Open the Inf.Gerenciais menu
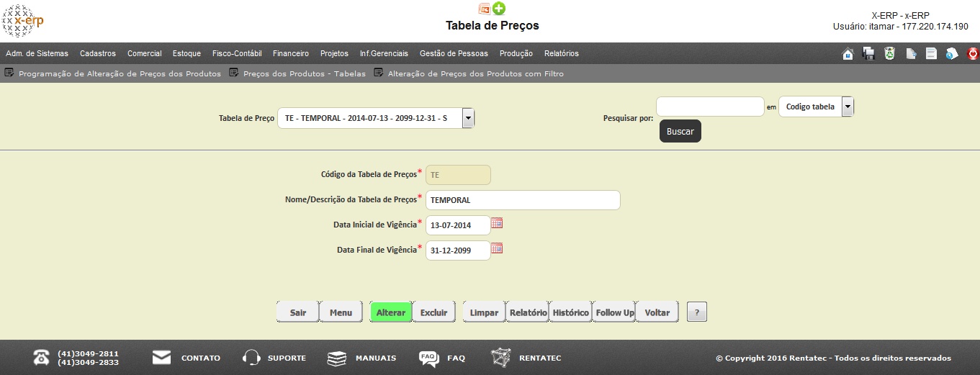 (x=384, y=54)
